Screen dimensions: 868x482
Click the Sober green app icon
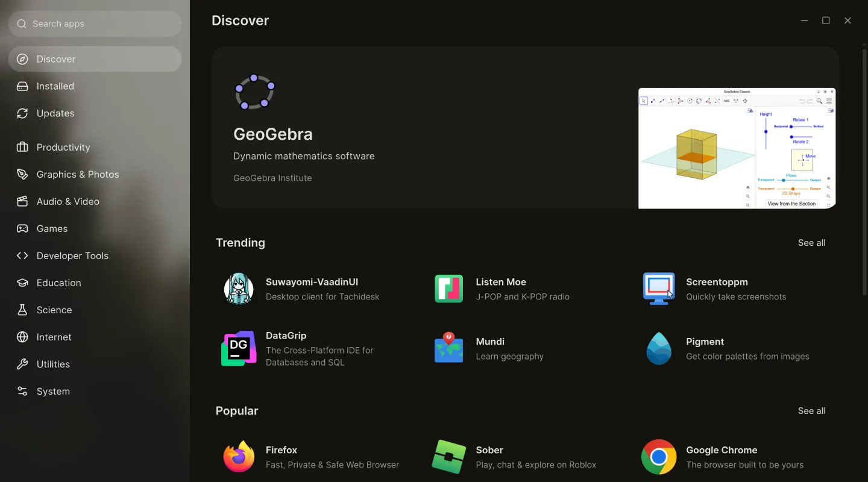(x=449, y=457)
